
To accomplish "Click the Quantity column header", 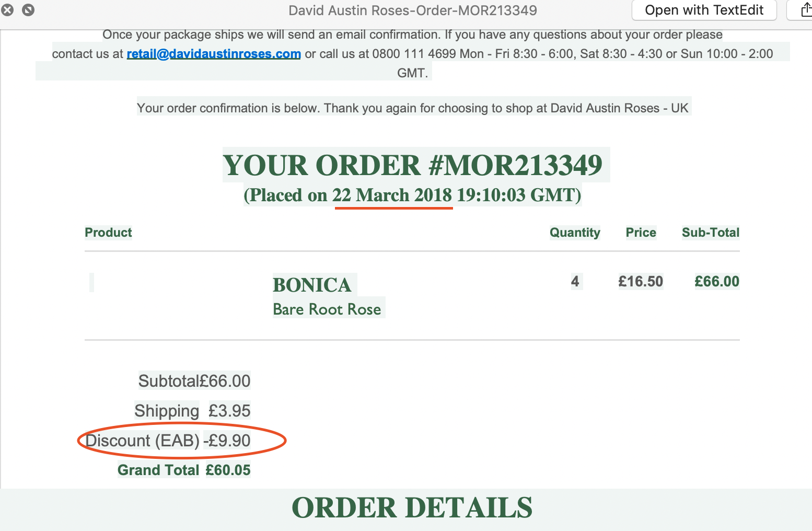I will pyautogui.click(x=575, y=233).
